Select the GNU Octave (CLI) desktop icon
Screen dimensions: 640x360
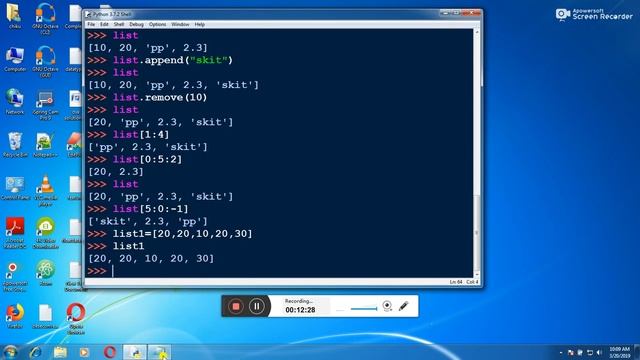[x=45, y=18]
